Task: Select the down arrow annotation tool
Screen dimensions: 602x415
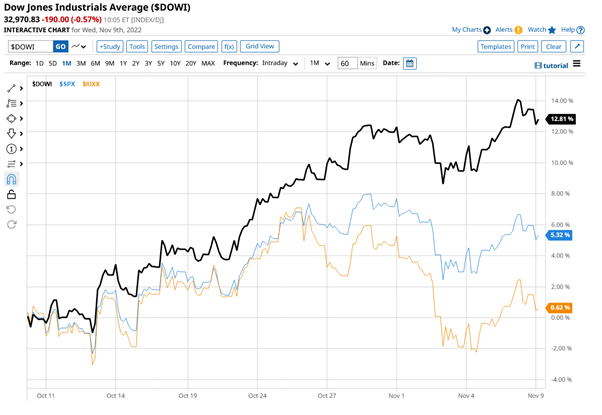Action: pyautogui.click(x=12, y=133)
